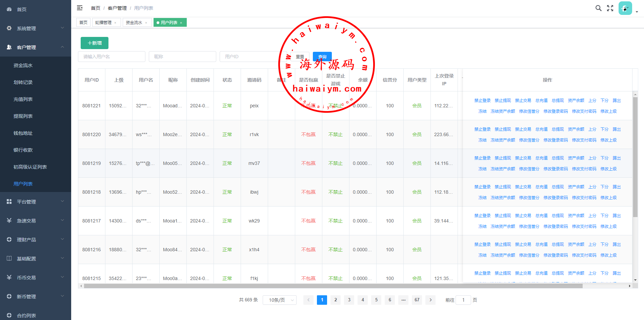This screenshot has width=644, height=320.
Task: Click the +新增 button
Action: pos(95,43)
